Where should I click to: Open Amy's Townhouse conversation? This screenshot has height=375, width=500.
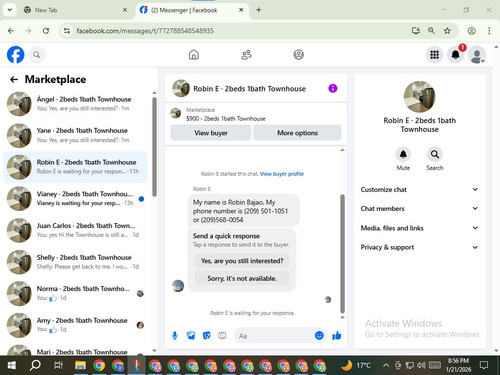point(75,325)
